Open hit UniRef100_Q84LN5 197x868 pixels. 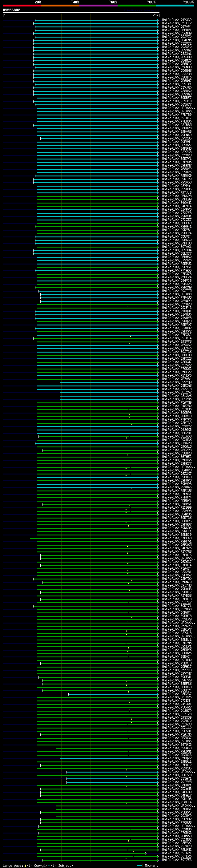(176, 40)
